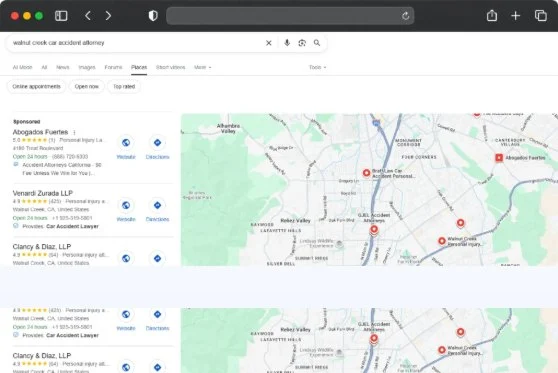Submit search with the magnifier icon
This screenshot has height=373, width=558.
tap(317, 43)
